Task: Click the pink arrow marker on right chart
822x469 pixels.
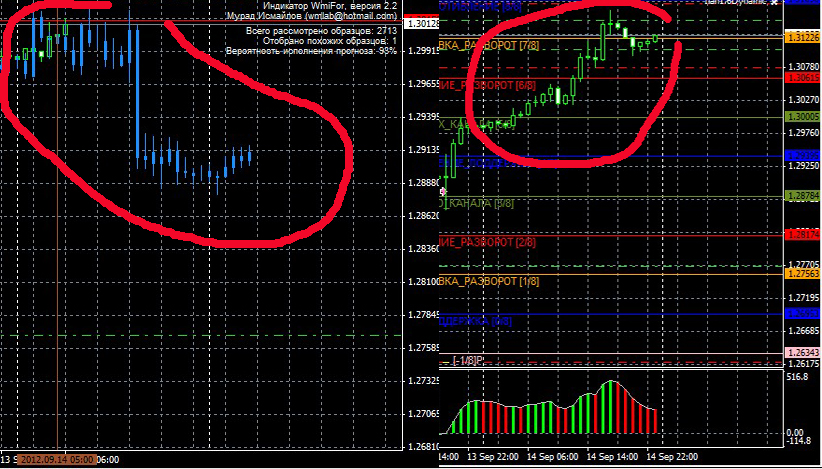Action: tap(445, 192)
